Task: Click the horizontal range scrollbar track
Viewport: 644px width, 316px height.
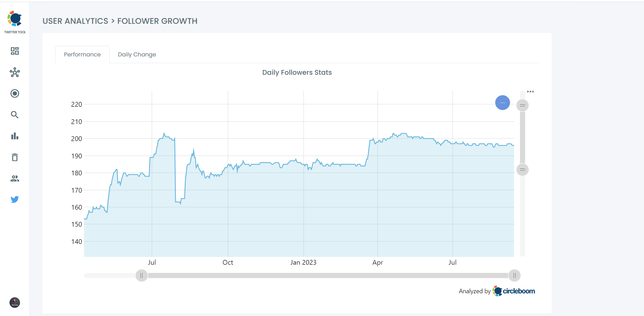Action: point(326,276)
